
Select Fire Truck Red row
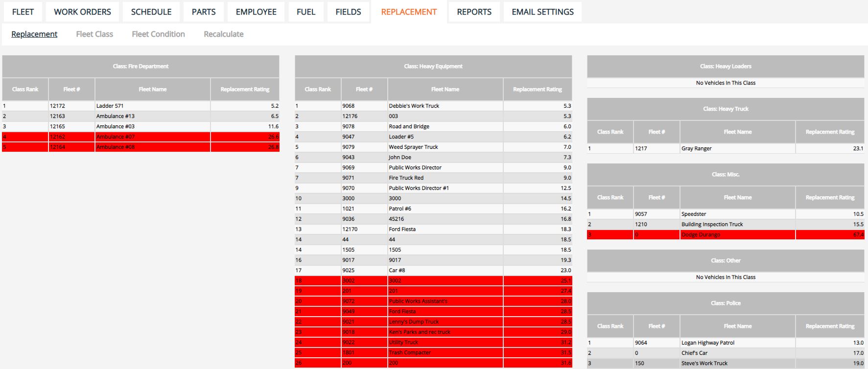click(433, 178)
